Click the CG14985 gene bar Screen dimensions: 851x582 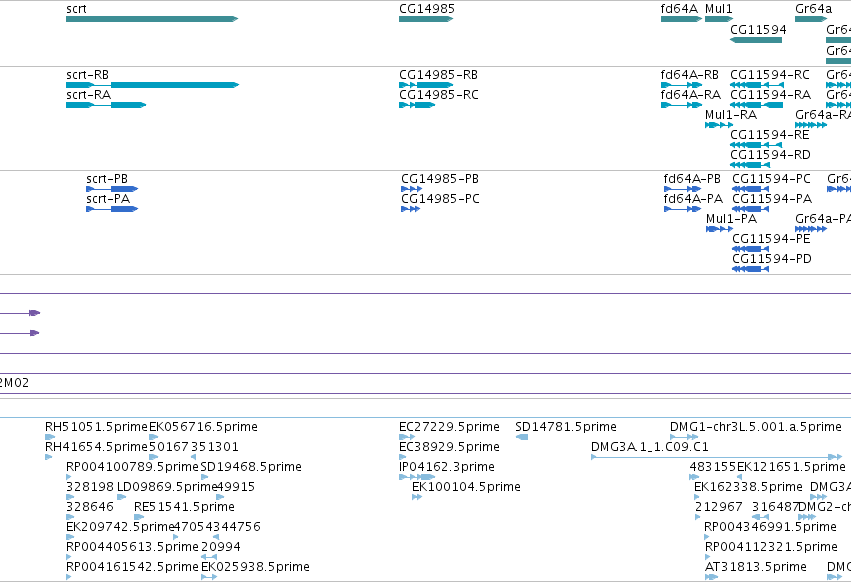pos(426,19)
